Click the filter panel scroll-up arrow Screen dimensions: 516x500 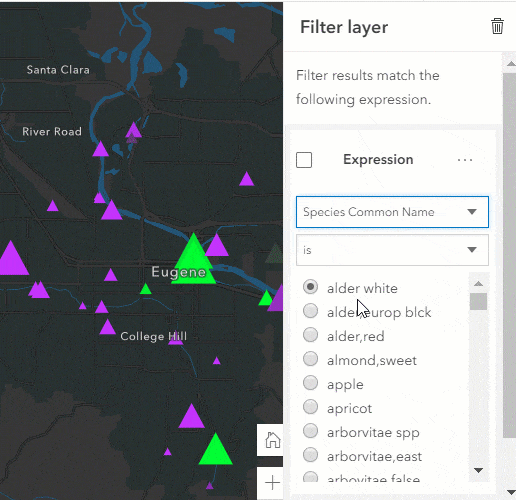pos(511,64)
